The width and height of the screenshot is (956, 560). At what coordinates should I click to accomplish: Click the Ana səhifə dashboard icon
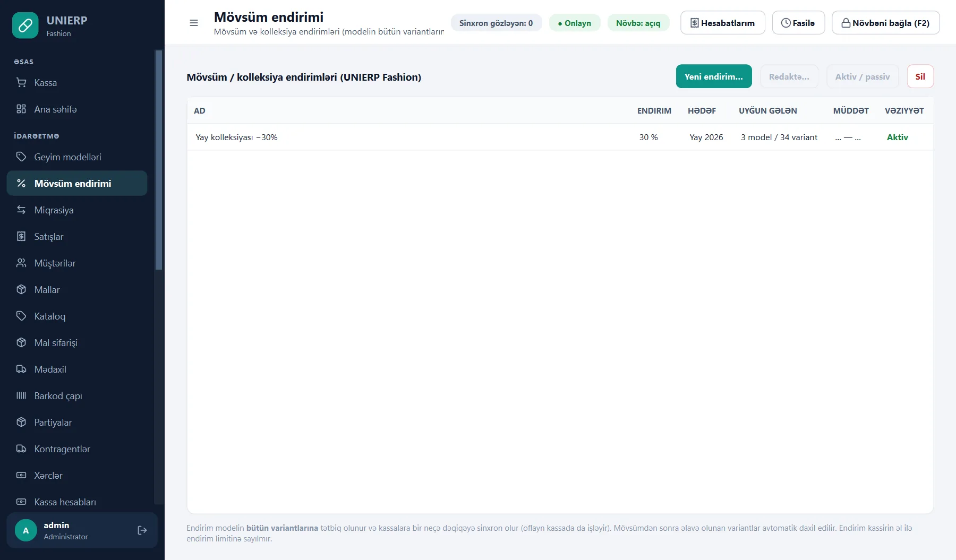coord(21,109)
